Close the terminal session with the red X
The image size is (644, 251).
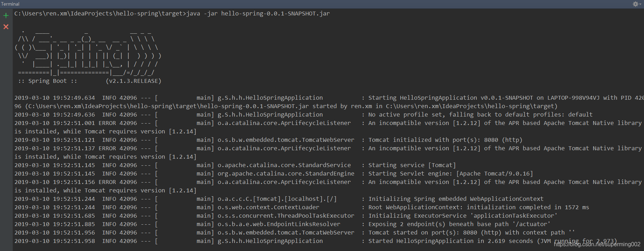tap(6, 27)
